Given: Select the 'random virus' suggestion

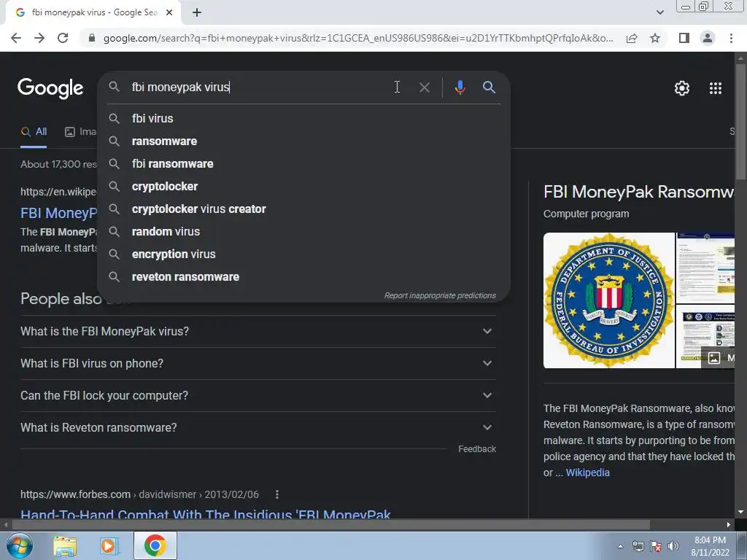Looking at the screenshot, I should pyautogui.click(x=303, y=231).
